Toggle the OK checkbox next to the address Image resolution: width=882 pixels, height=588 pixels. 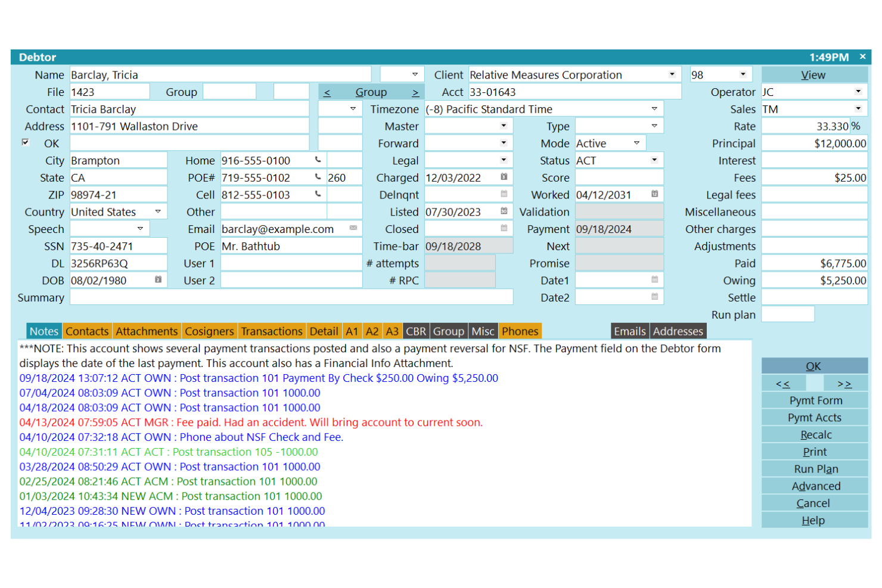[25, 143]
